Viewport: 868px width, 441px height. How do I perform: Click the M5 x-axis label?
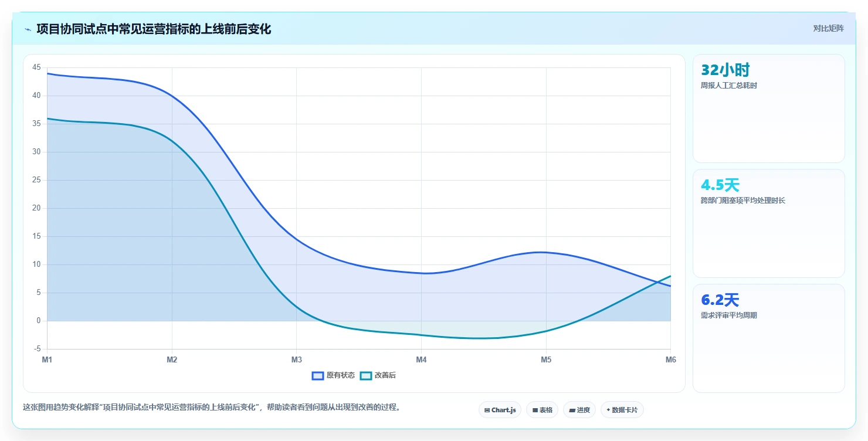pos(546,359)
